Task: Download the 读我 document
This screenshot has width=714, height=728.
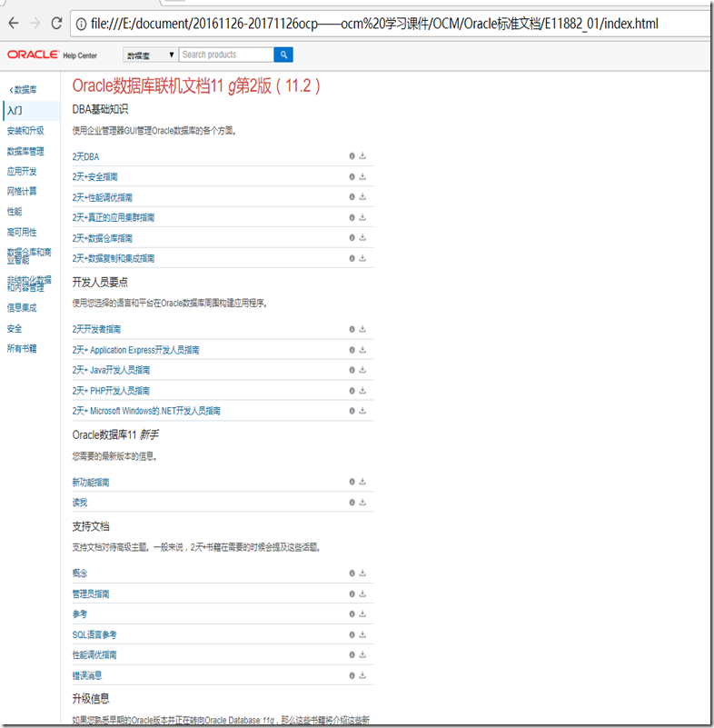Action: [362, 503]
